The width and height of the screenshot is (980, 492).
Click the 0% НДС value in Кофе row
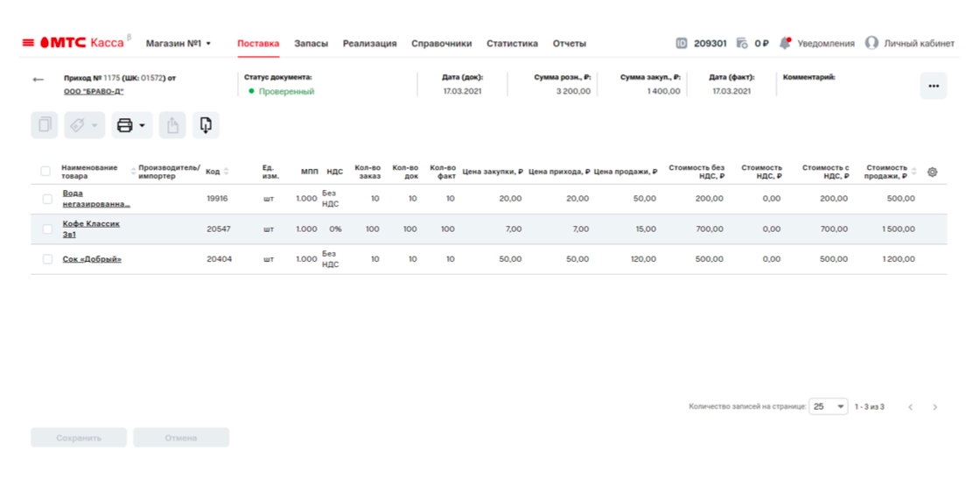click(336, 228)
